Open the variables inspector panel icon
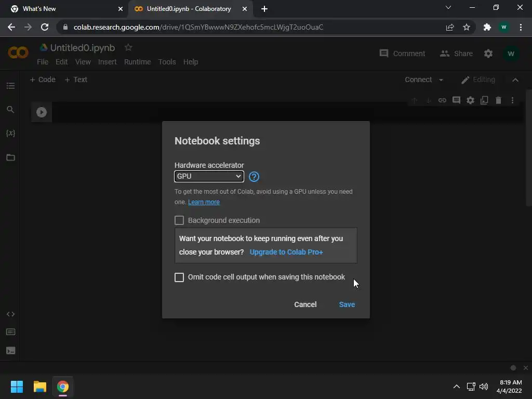 tap(10, 134)
